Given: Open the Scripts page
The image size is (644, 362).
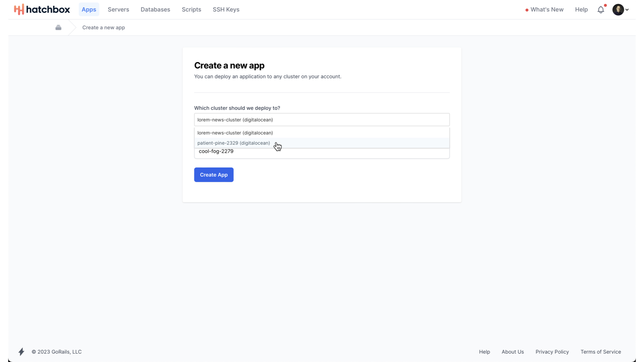Looking at the screenshot, I should pyautogui.click(x=192, y=10).
